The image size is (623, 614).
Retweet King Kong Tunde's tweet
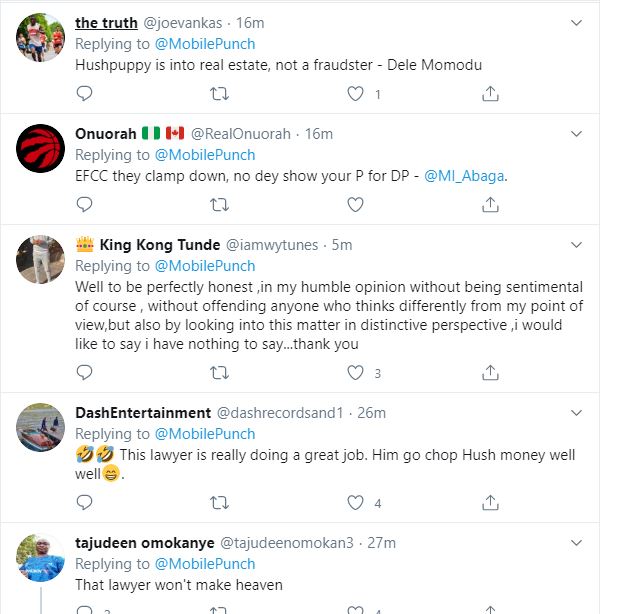point(221,373)
